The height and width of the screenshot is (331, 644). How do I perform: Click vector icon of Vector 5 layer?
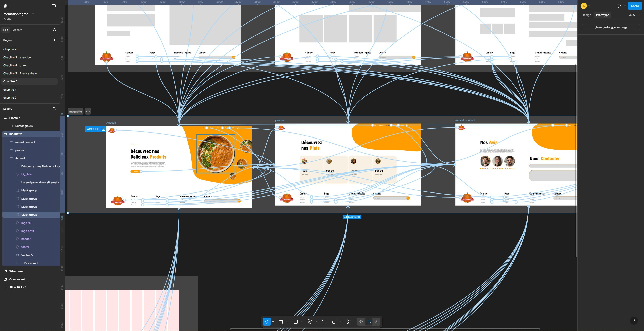click(17, 255)
